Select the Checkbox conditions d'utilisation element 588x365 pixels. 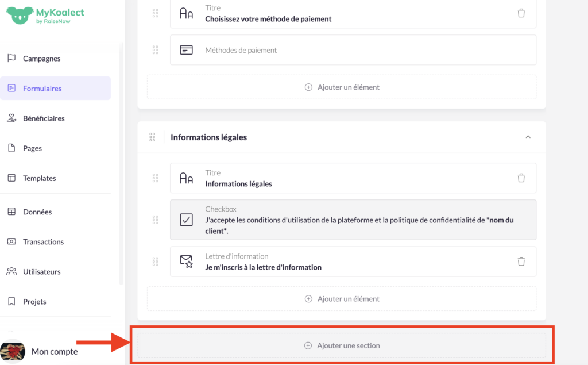pos(353,220)
